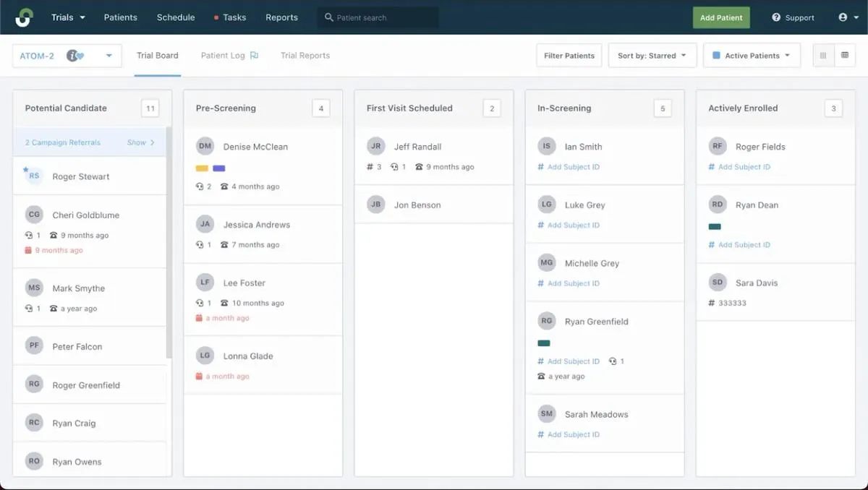The width and height of the screenshot is (868, 490).
Task: Click the teal tag on Ryan Dean's card
Action: [715, 225]
